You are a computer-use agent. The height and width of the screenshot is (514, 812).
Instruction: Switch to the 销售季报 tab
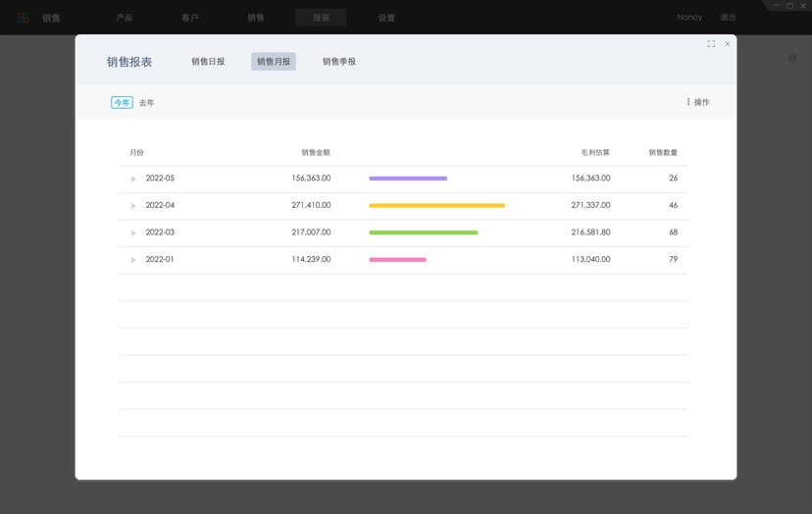pyautogui.click(x=339, y=62)
